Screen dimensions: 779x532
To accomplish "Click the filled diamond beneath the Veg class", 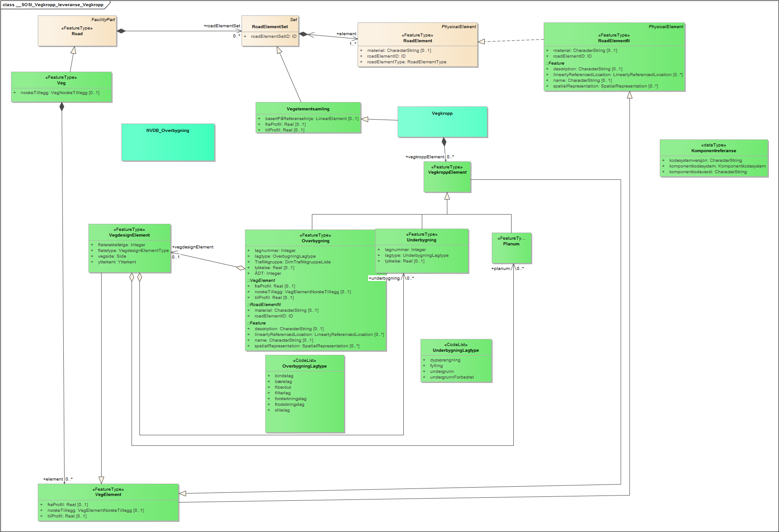I will pyautogui.click(x=62, y=106).
